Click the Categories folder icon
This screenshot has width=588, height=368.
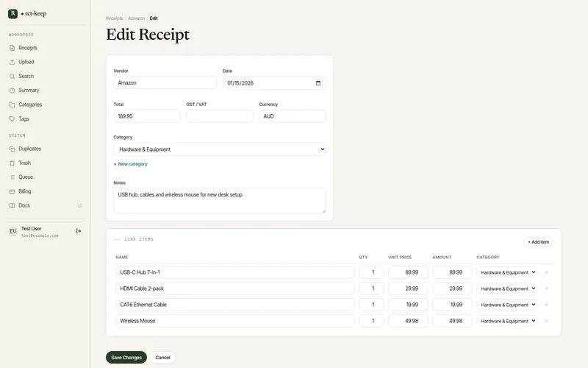tap(12, 105)
